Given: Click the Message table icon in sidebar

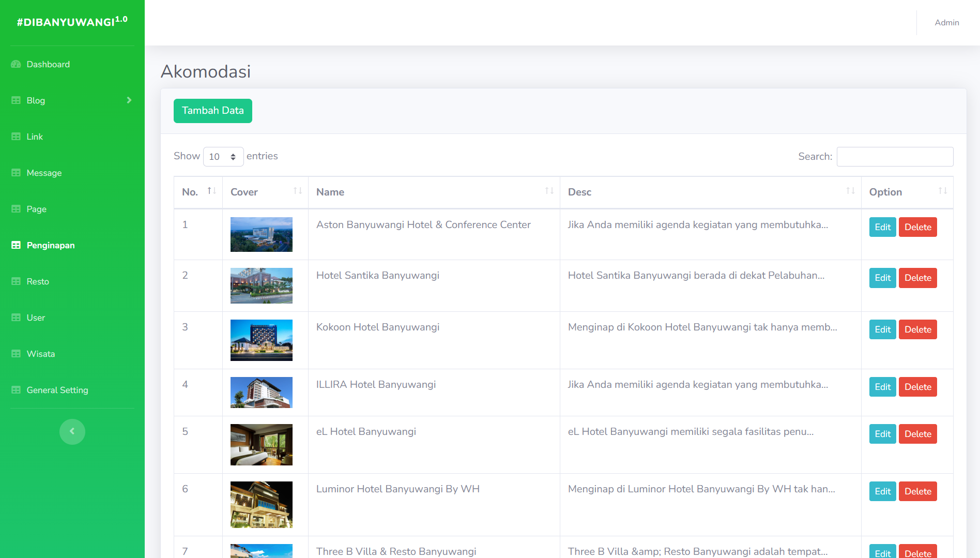Looking at the screenshot, I should (x=16, y=173).
